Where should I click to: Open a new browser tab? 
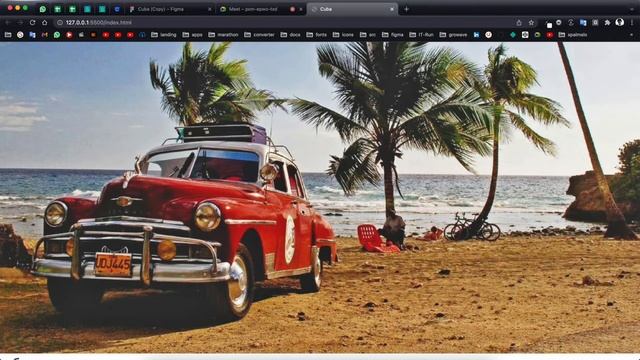pos(406,9)
